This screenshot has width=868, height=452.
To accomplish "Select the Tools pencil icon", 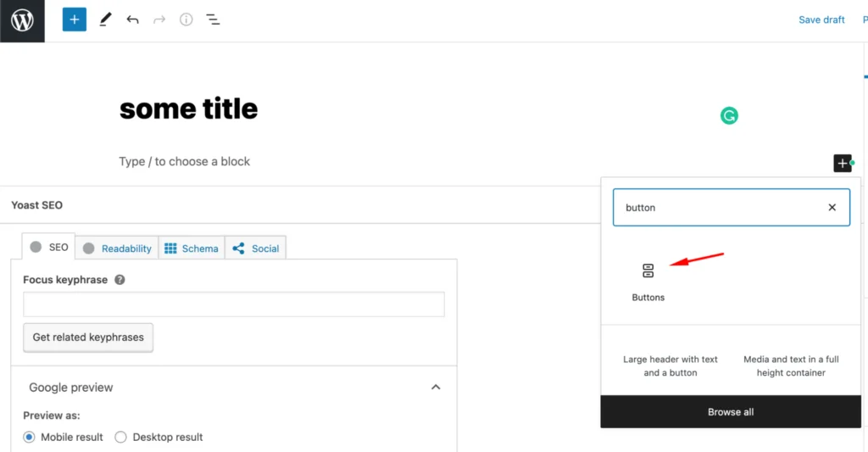I will (105, 20).
